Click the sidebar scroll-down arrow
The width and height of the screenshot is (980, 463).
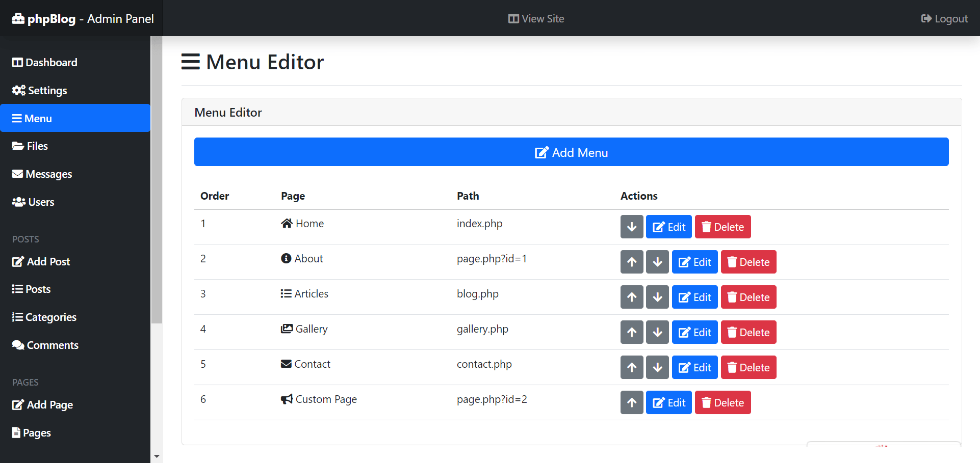tap(157, 456)
